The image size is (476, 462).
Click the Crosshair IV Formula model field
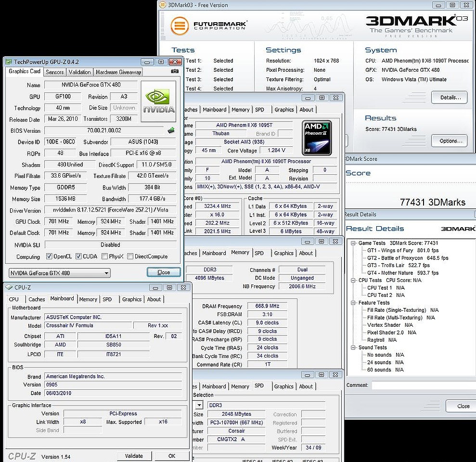click(x=89, y=325)
